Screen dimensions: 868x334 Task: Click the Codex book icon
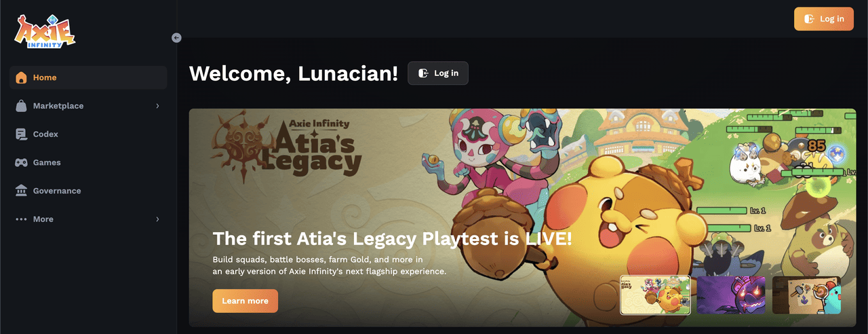(x=21, y=134)
